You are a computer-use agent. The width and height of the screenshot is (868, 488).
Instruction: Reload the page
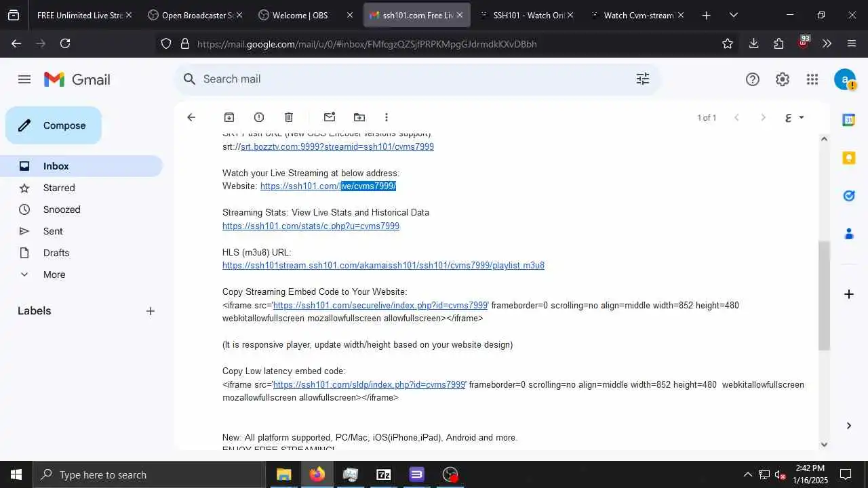(x=65, y=43)
